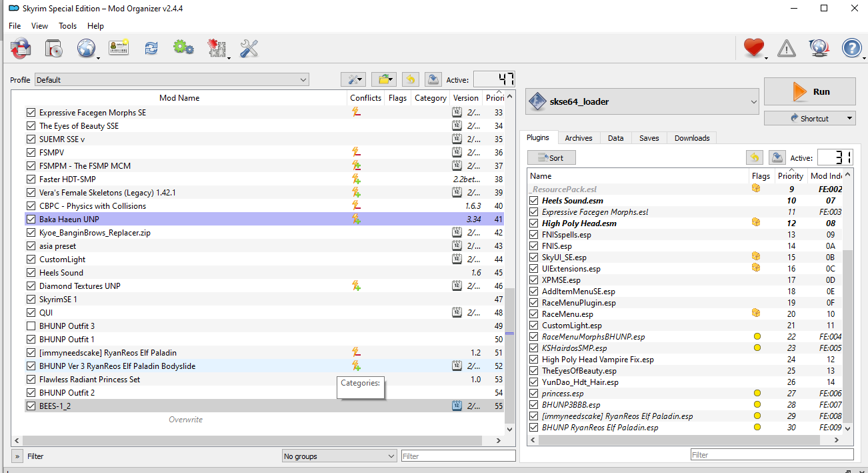Viewport: 868px width, 473px height.
Task: Click the Run button
Action: [809, 91]
